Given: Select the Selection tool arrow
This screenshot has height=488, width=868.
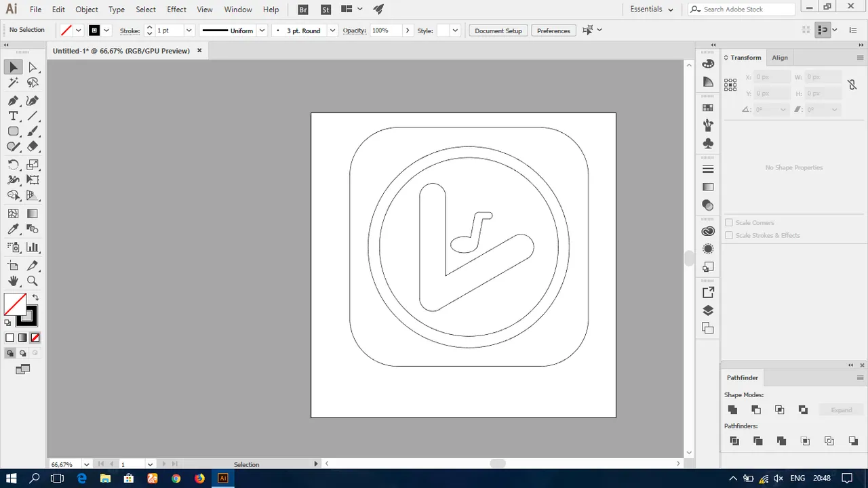Looking at the screenshot, I should tap(14, 67).
